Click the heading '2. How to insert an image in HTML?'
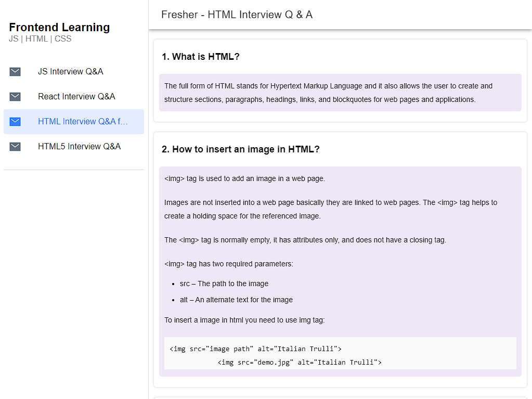Screen dimensions: 532x399 coord(241,149)
